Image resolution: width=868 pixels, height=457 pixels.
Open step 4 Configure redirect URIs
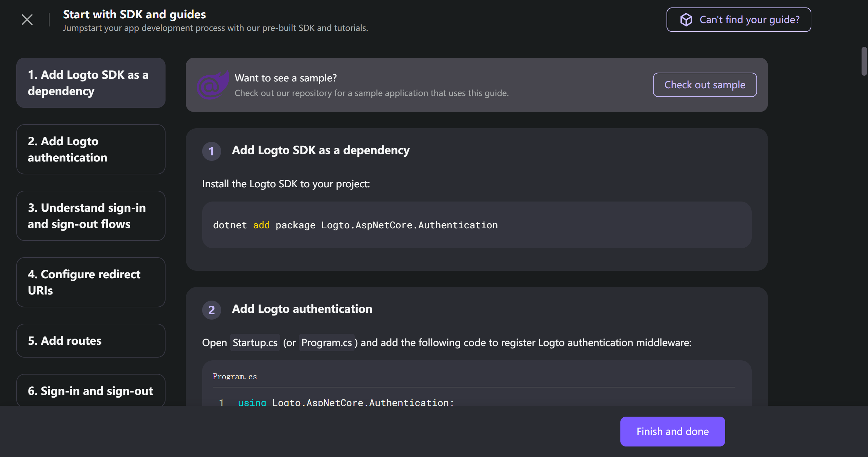pos(91,282)
